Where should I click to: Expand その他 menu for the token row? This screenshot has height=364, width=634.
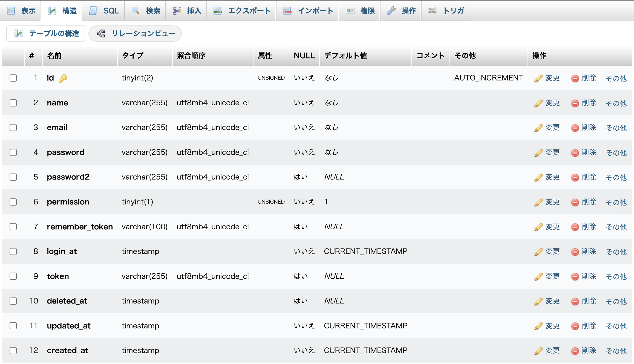click(x=616, y=277)
